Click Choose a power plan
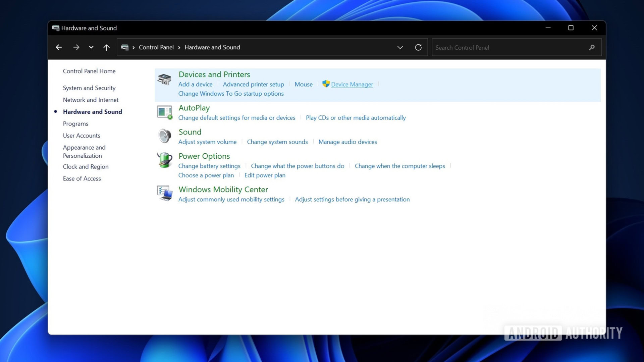 point(206,175)
